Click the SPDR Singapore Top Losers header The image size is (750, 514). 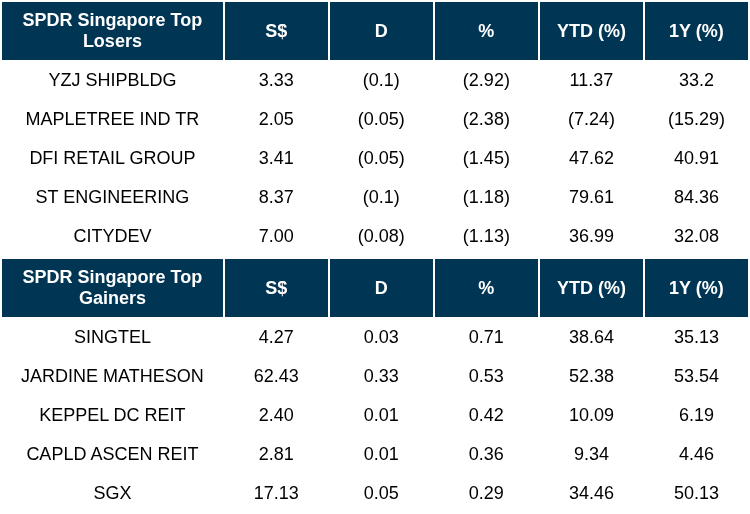pos(112,31)
